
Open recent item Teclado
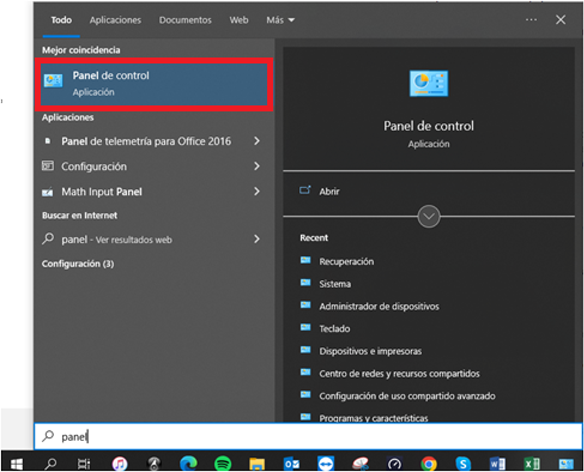(x=334, y=329)
